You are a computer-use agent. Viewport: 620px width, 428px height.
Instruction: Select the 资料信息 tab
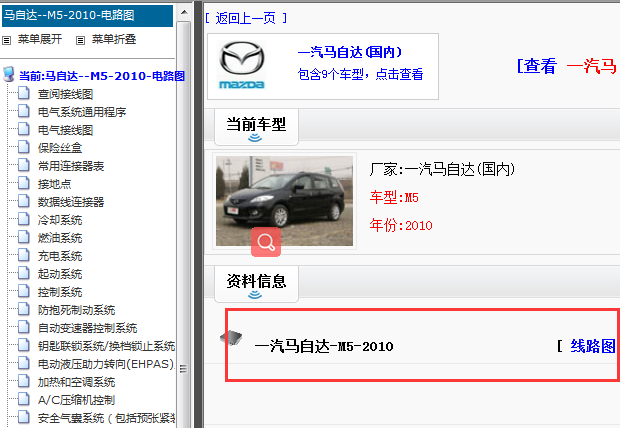[256, 284]
